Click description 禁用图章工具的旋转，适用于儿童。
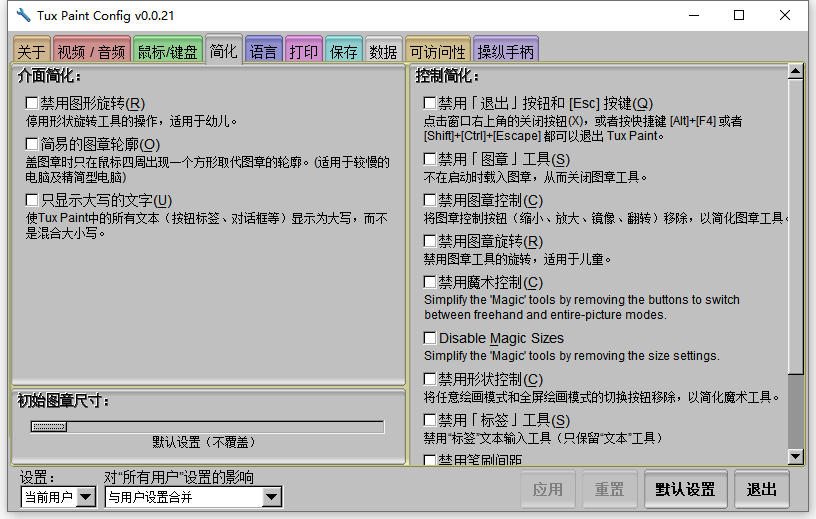816x519 pixels. [517, 259]
